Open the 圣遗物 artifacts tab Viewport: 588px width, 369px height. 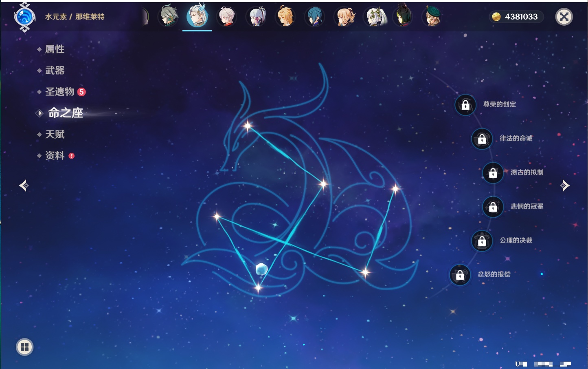coord(59,92)
